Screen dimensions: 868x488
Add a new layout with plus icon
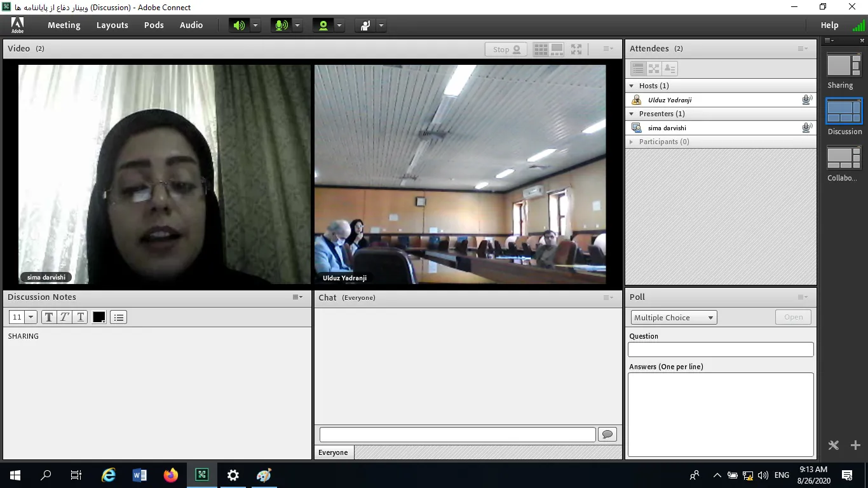[x=855, y=445]
